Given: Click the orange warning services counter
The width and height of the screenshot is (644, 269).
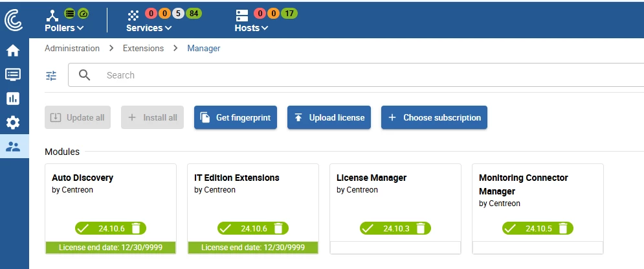Looking at the screenshot, I should pos(164,14).
